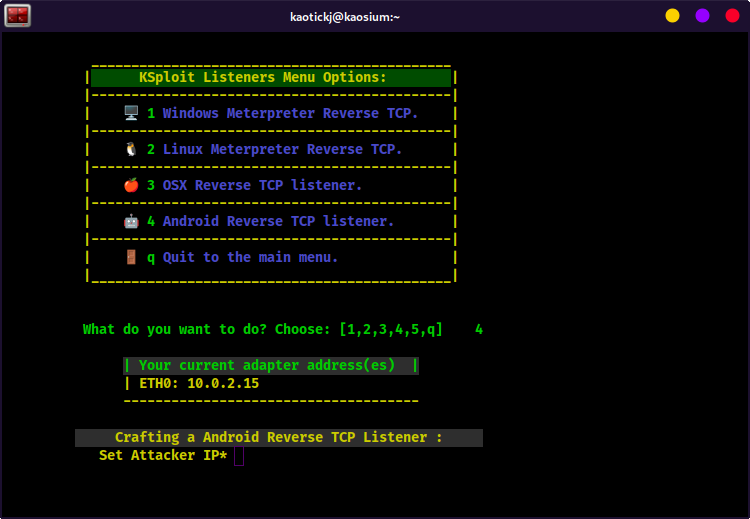Click the purple maximize window button
Viewport: 750px width, 519px height.
point(702,16)
